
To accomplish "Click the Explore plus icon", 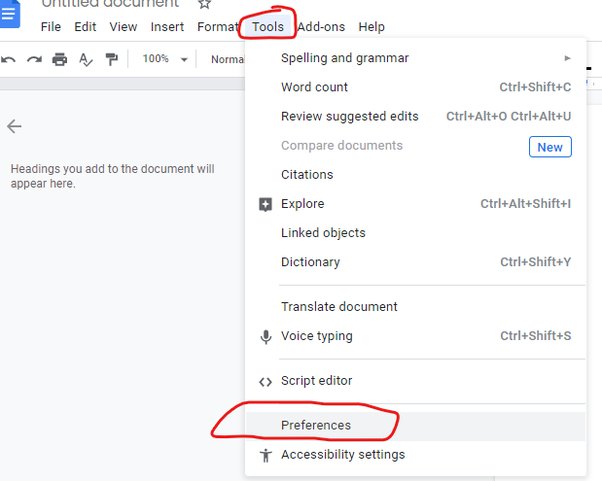I will point(265,204).
